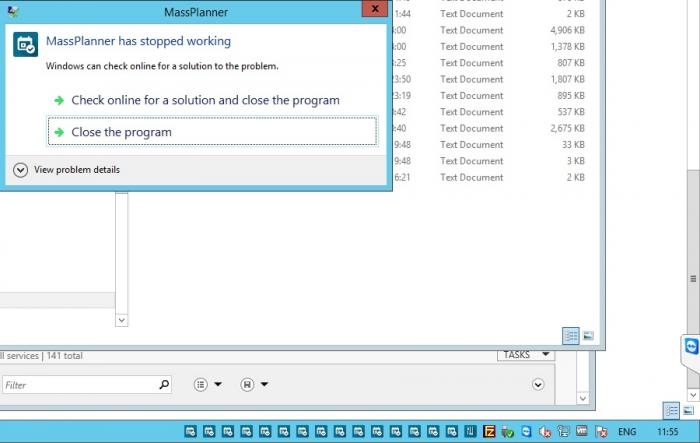
Task: Open the TASKS dropdown menu
Action: 526,355
